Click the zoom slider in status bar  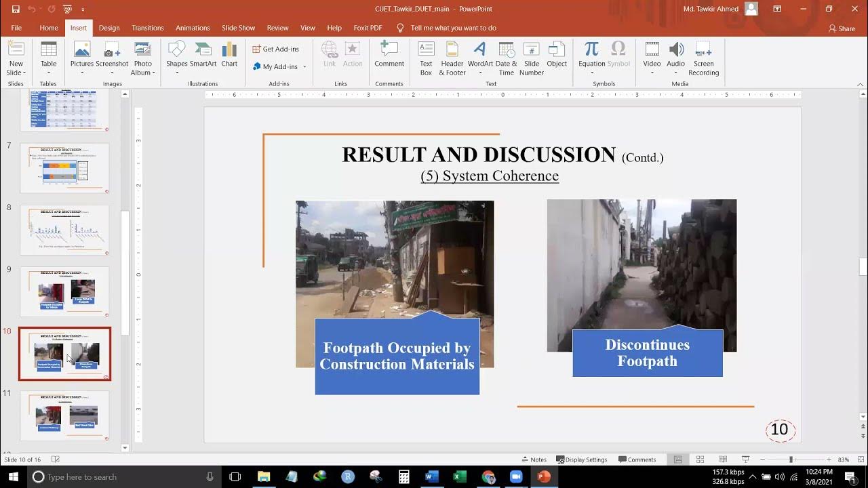tap(791, 460)
